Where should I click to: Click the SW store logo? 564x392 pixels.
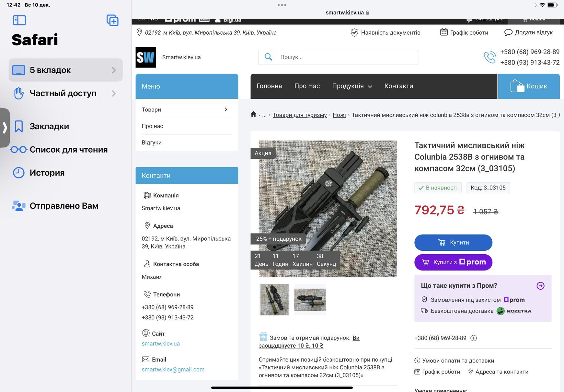146,57
